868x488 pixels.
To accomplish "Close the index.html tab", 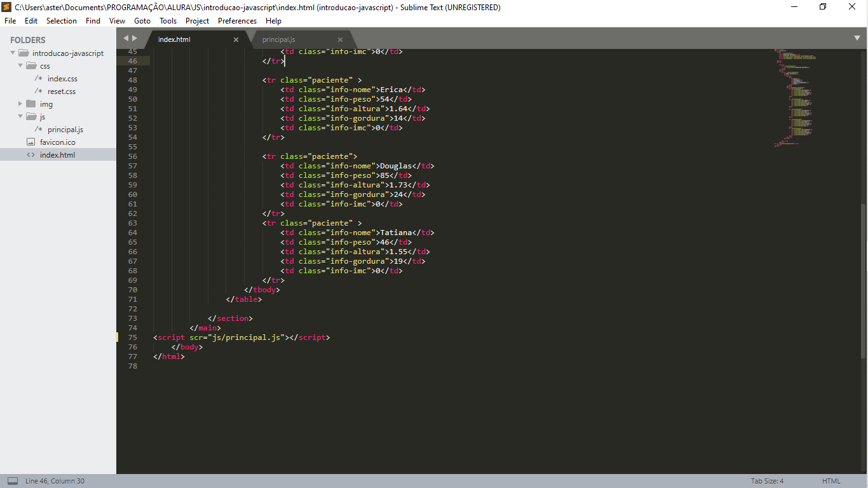I will click(236, 39).
